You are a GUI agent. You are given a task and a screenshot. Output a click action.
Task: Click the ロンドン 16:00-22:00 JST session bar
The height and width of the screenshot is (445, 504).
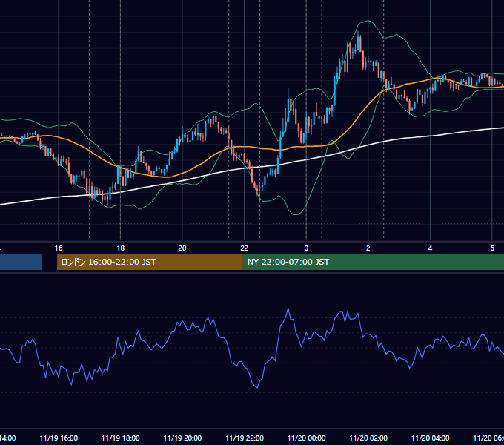click(x=150, y=262)
